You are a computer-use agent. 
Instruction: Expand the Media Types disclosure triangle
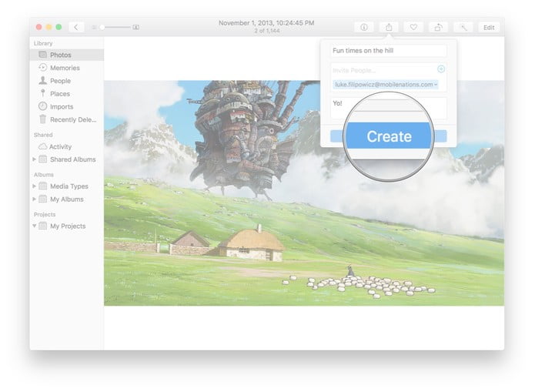point(34,186)
